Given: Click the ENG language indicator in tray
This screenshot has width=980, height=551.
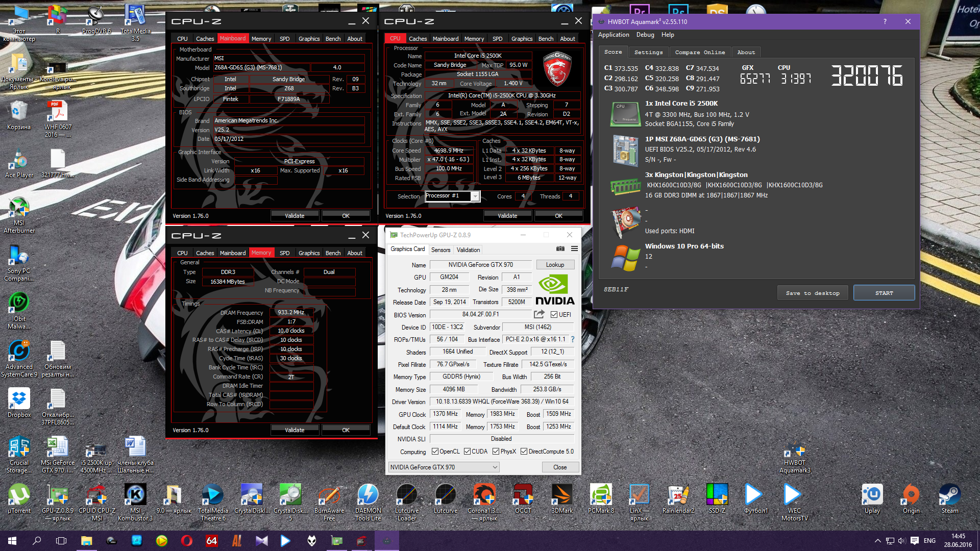Looking at the screenshot, I should (x=929, y=541).
